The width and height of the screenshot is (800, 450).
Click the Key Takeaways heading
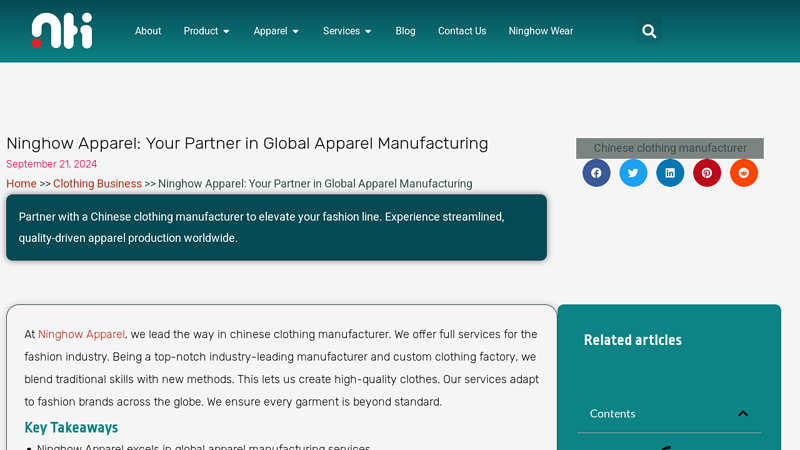(x=71, y=428)
